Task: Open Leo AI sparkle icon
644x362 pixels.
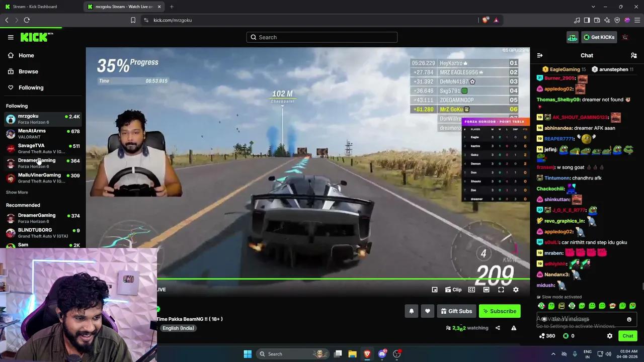Action: [x=607, y=20]
